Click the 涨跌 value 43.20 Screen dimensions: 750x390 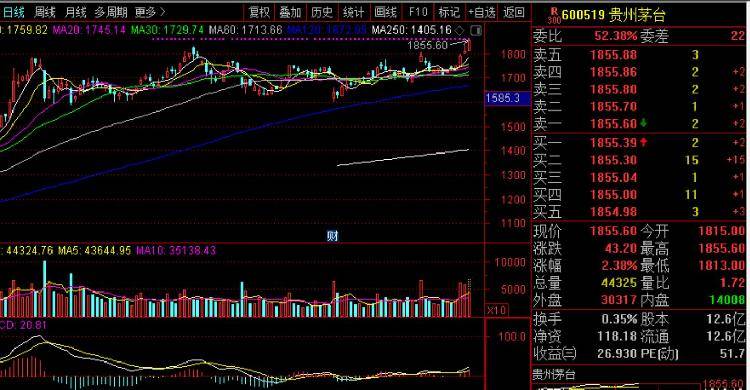(x=621, y=248)
